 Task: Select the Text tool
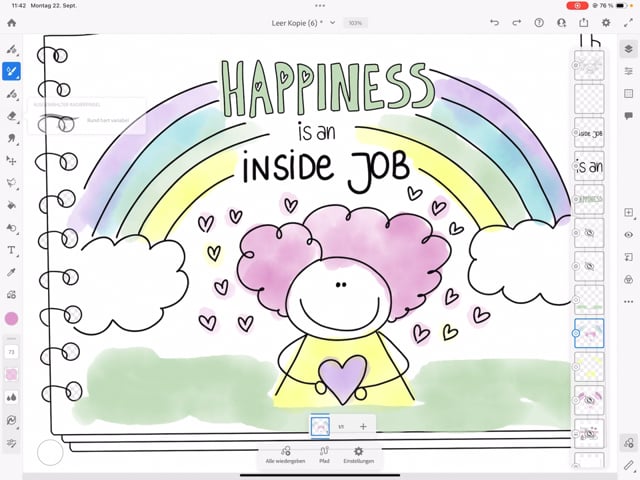tap(11, 250)
